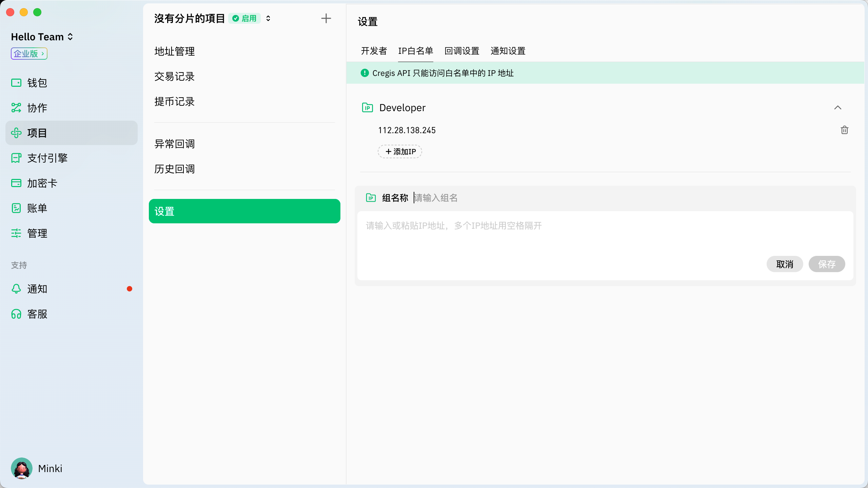Click plus icon to add project

coord(326,18)
